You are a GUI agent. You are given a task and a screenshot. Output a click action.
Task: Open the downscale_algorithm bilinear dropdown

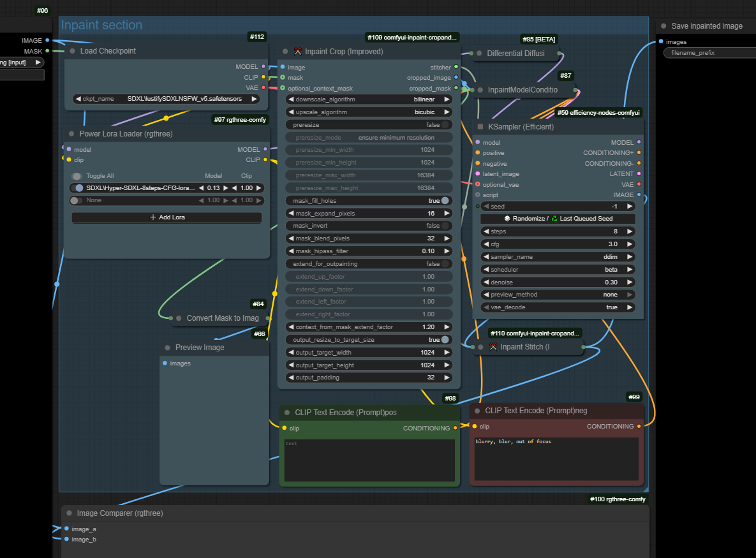(369, 99)
